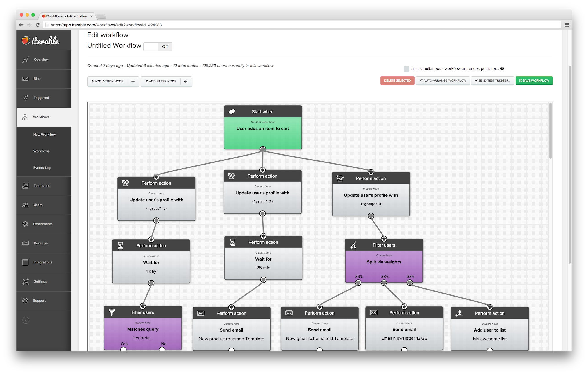Image resolution: width=588 pixels, height=374 pixels.
Task: Open New Workflow in sidebar submenu
Action: [44, 135]
